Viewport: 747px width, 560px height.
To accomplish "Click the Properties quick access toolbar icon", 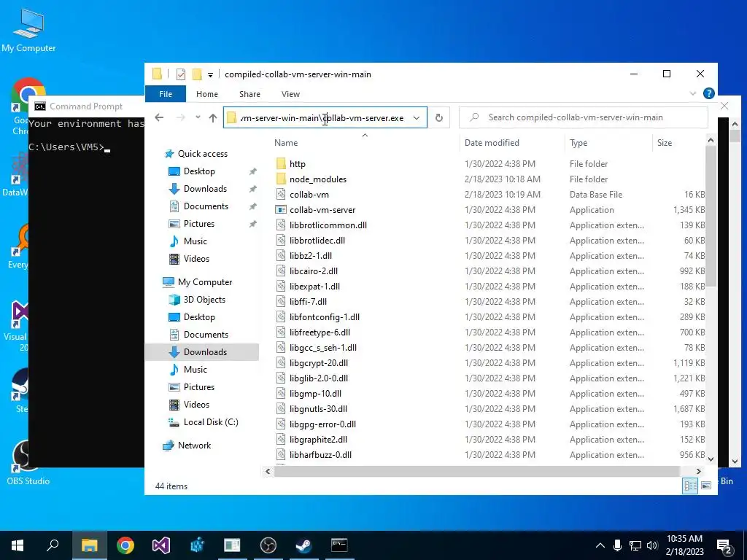I will tap(181, 74).
